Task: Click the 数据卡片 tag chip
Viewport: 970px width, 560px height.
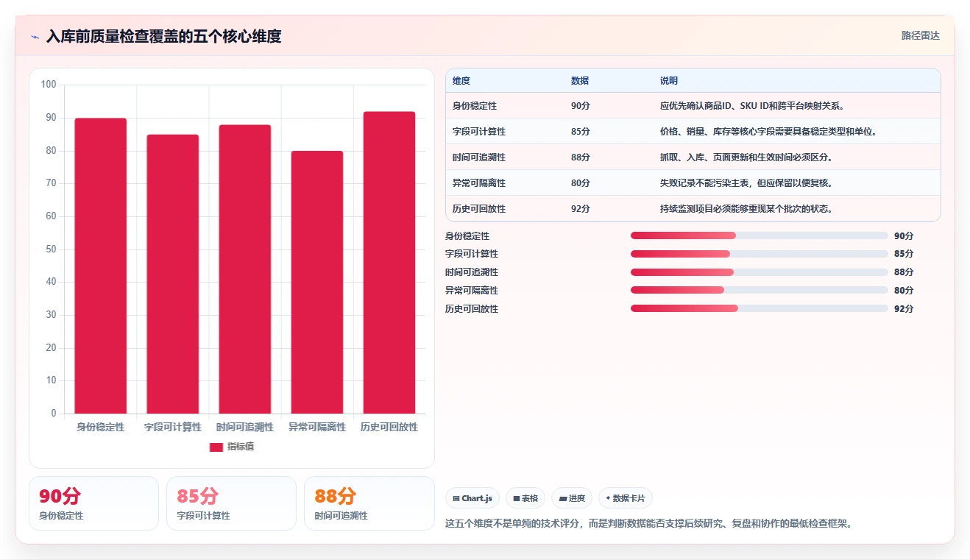Action: (x=626, y=498)
